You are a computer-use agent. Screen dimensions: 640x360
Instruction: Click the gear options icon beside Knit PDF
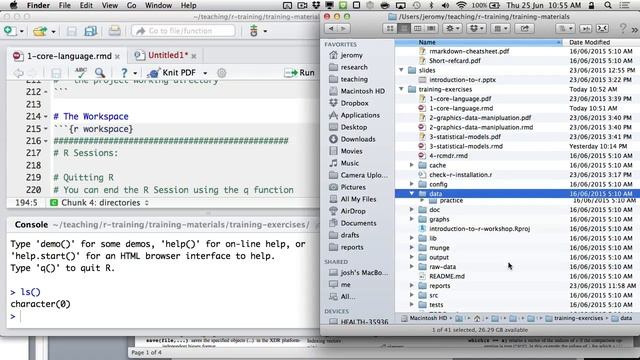222,73
